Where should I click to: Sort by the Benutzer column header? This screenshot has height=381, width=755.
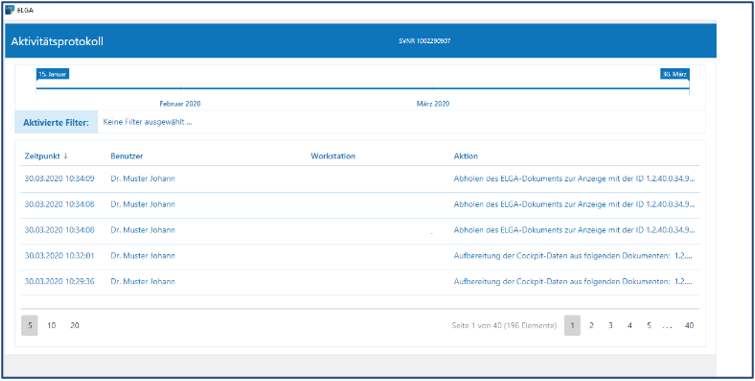(x=127, y=156)
